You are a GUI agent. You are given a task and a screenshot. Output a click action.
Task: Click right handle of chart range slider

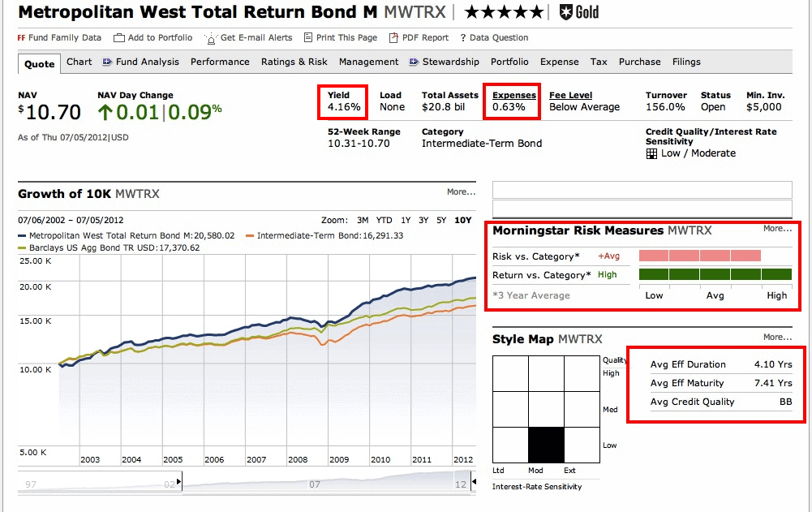coord(473,482)
